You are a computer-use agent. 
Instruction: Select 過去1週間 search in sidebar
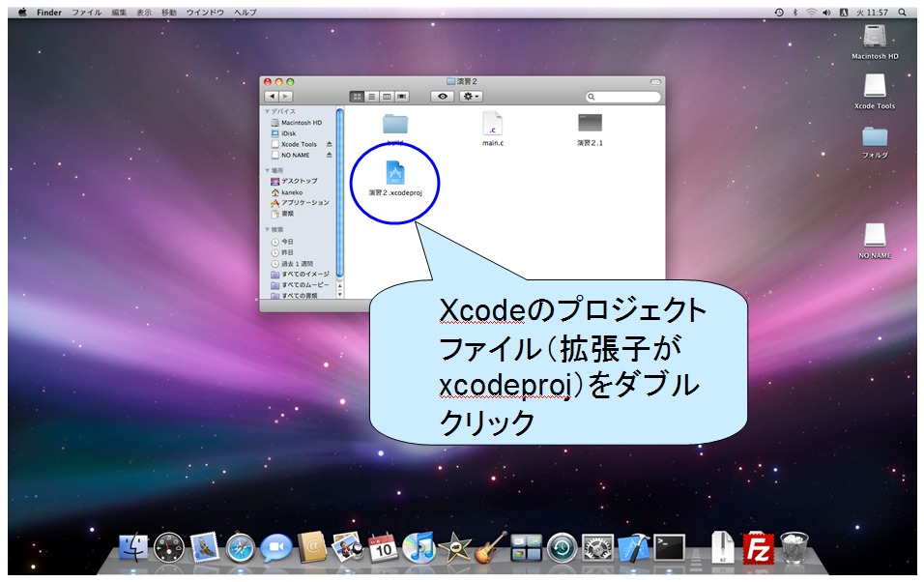292,264
